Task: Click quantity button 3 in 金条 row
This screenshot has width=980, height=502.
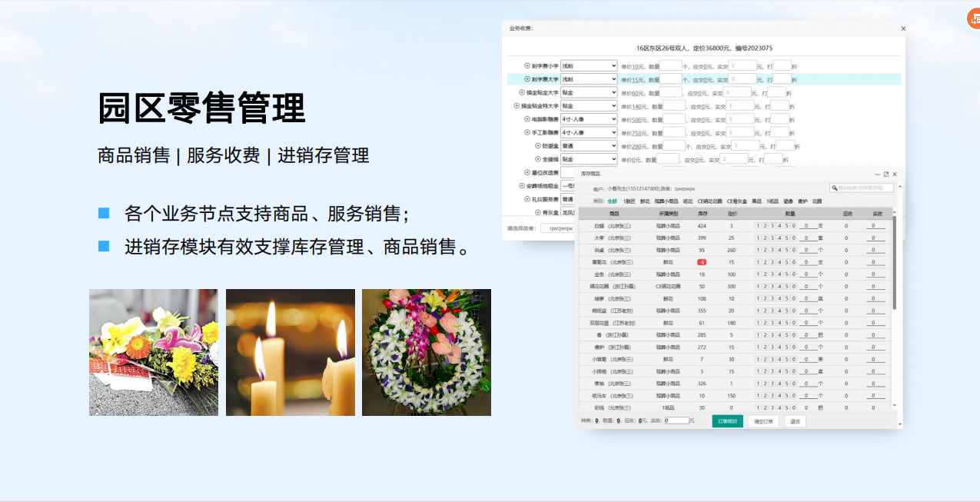Action: [x=772, y=274]
